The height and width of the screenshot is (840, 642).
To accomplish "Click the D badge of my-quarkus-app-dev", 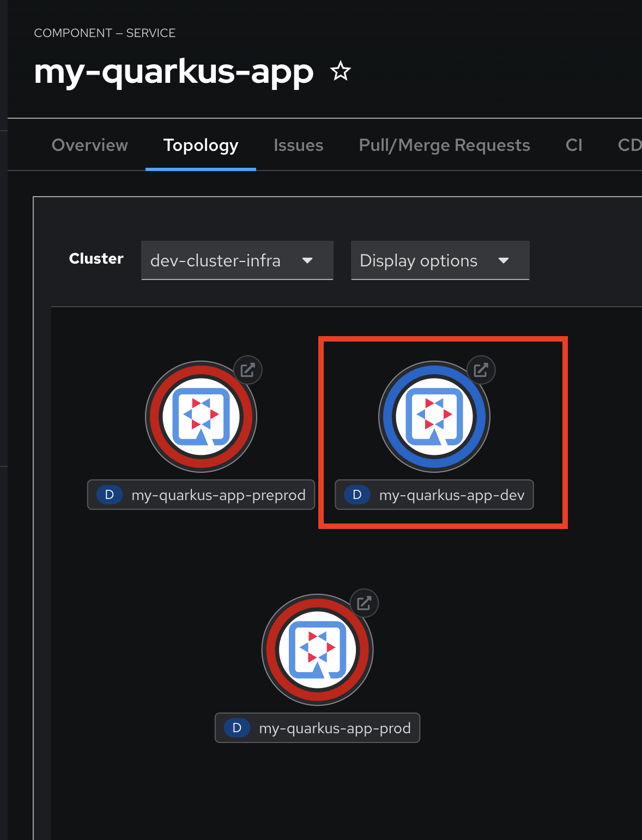I will click(358, 495).
